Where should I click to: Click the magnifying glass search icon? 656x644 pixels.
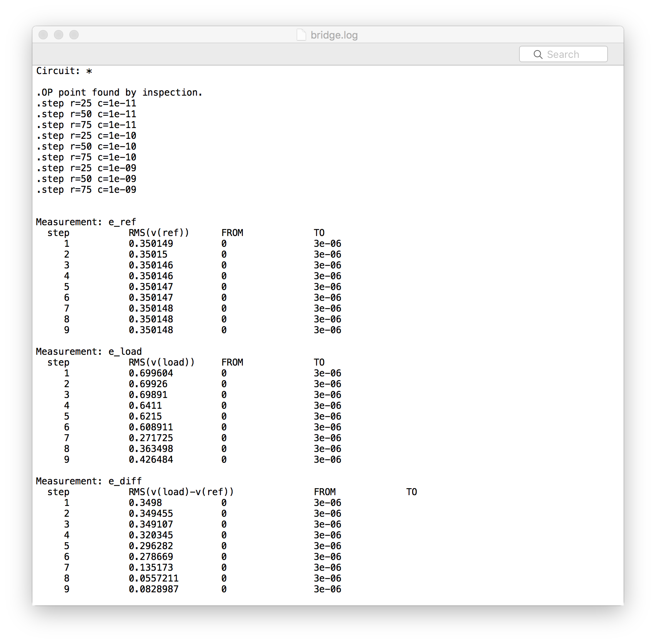point(538,54)
